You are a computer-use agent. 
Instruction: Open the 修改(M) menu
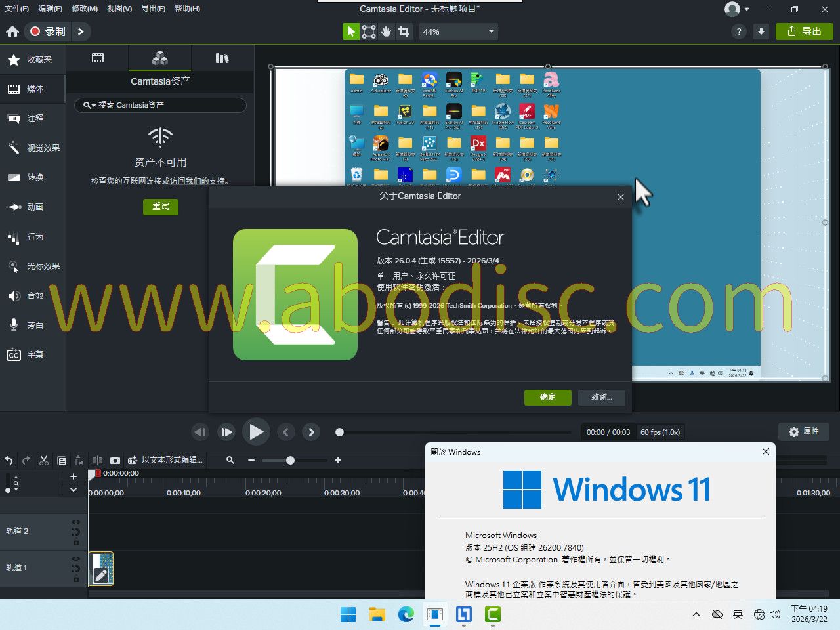[x=84, y=9]
